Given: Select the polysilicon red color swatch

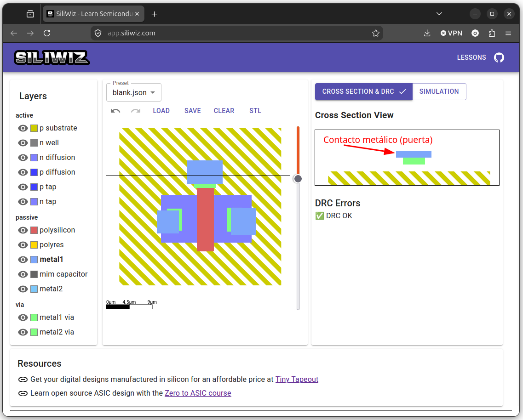Looking at the screenshot, I should coord(34,230).
